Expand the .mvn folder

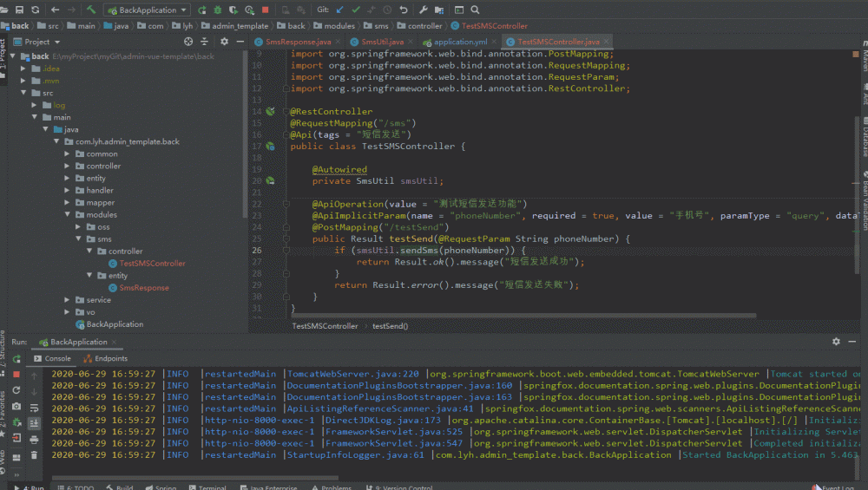[23, 81]
